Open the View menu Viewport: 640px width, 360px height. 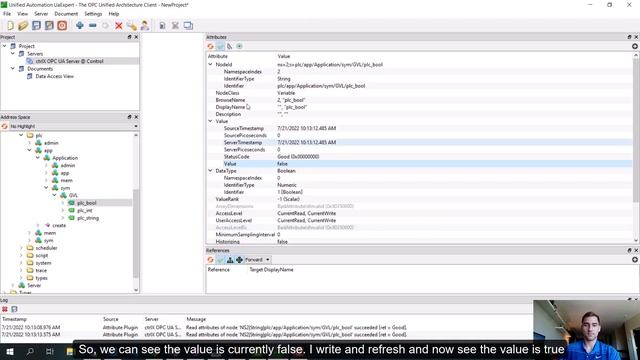(22, 14)
